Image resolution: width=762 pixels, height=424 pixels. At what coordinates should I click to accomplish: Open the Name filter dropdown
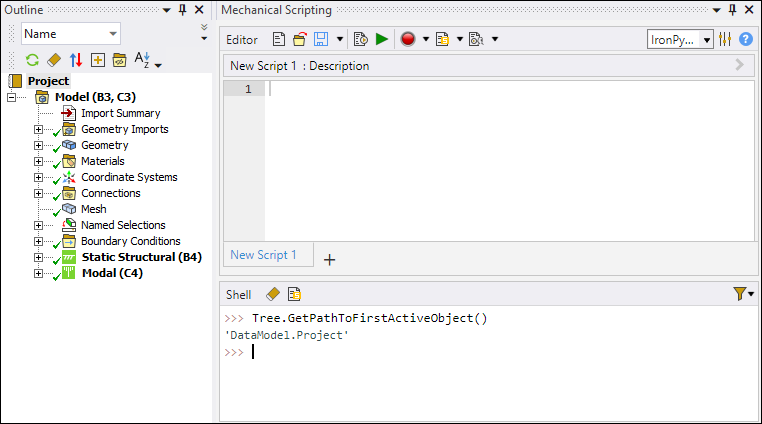coord(70,34)
